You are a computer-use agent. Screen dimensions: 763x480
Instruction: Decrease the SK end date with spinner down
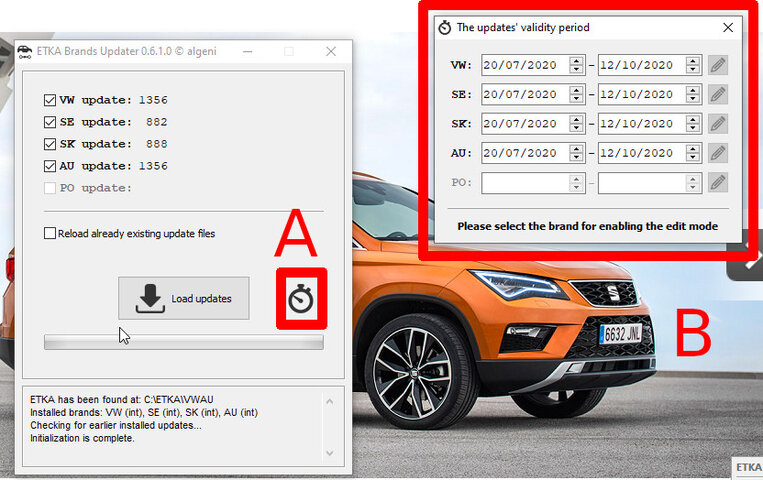pyautogui.click(x=693, y=128)
